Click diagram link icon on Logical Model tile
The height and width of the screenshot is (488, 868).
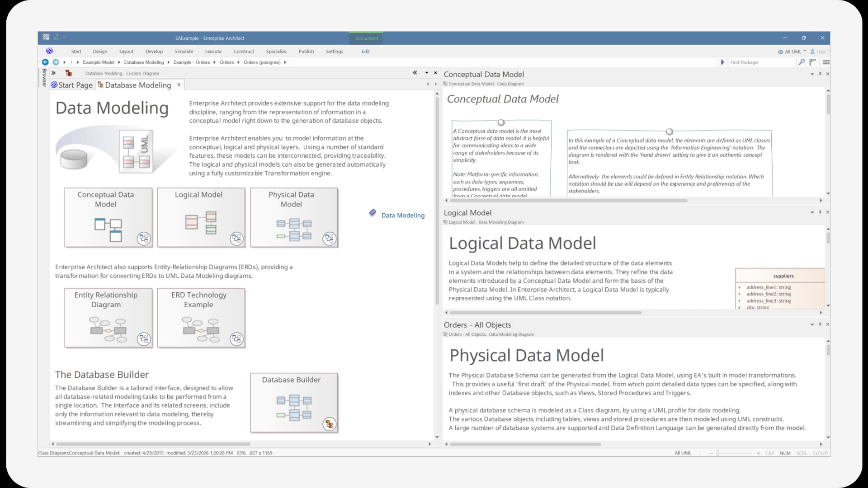click(236, 239)
